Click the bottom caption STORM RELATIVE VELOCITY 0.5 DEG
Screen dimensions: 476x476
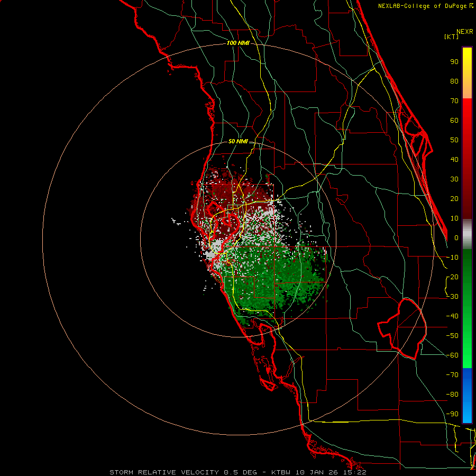(183, 472)
